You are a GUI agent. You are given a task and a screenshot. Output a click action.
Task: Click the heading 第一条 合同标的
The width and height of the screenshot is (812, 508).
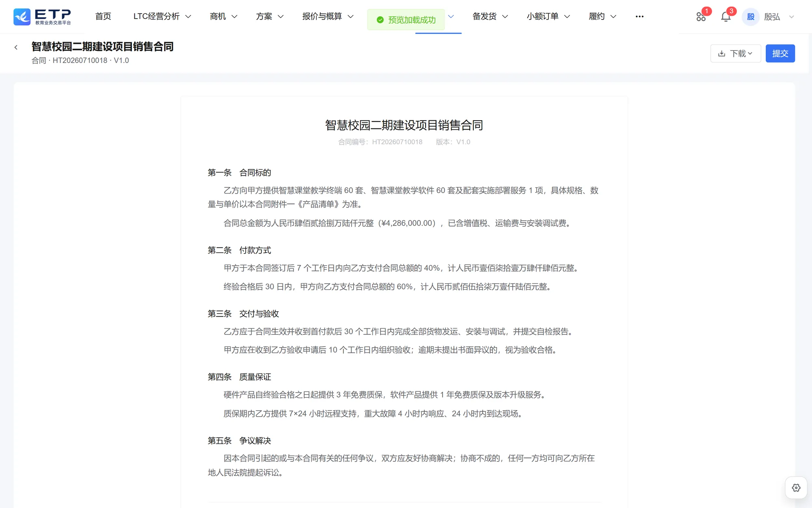tap(239, 173)
